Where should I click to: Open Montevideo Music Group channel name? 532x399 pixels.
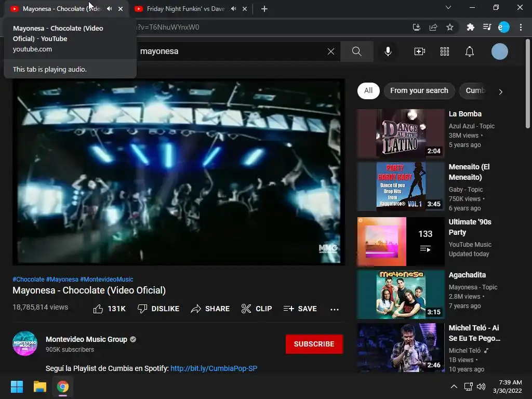point(87,339)
